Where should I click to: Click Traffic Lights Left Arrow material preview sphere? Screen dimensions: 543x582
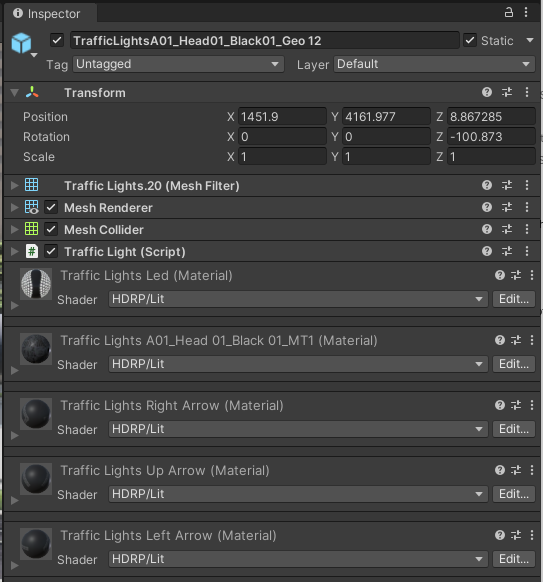[36, 544]
